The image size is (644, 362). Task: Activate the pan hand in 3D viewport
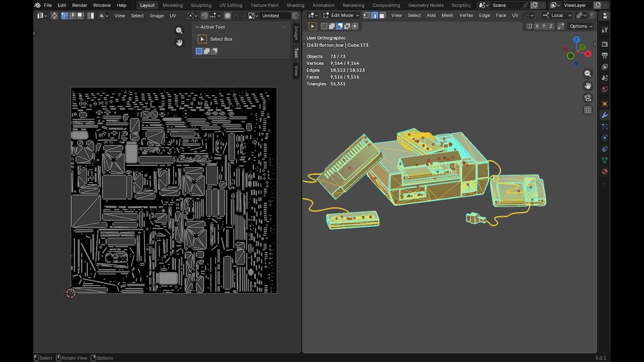(x=588, y=85)
